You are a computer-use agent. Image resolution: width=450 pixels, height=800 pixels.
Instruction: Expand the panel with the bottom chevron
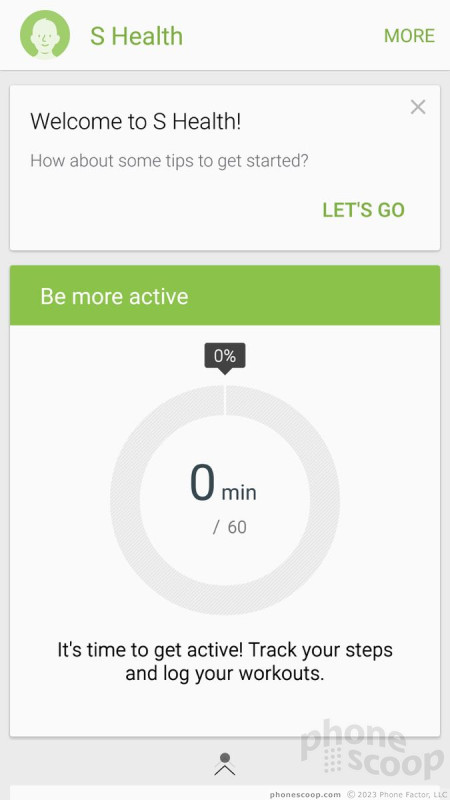(x=225, y=770)
